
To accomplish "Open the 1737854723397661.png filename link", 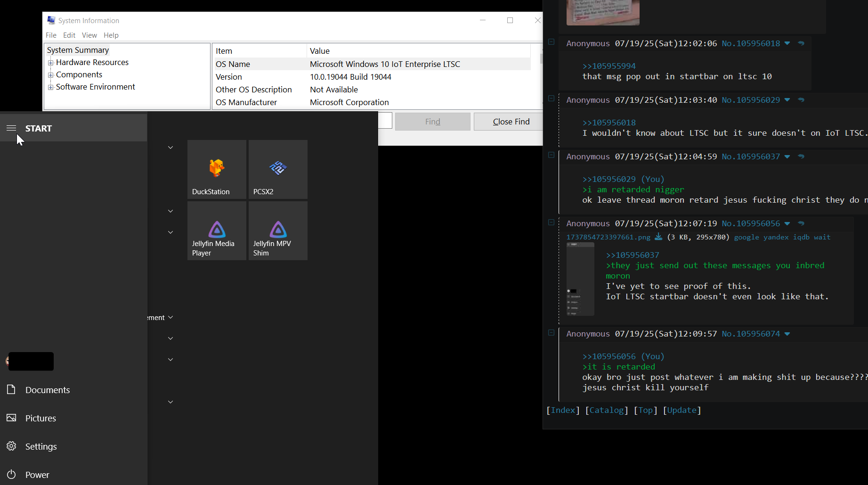I will click(x=608, y=237).
